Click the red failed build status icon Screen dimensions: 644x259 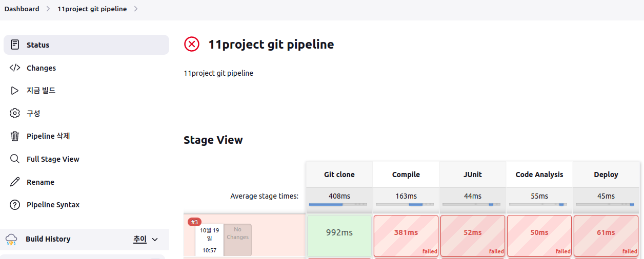(192, 44)
